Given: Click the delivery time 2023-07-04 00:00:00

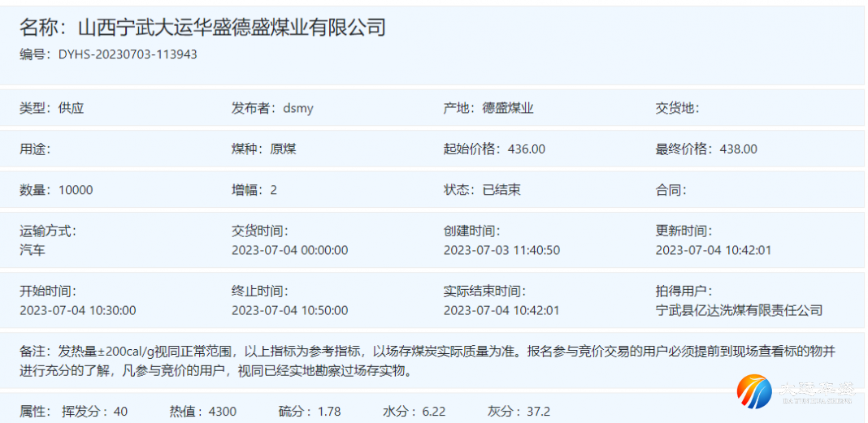Looking at the screenshot, I should tap(289, 250).
